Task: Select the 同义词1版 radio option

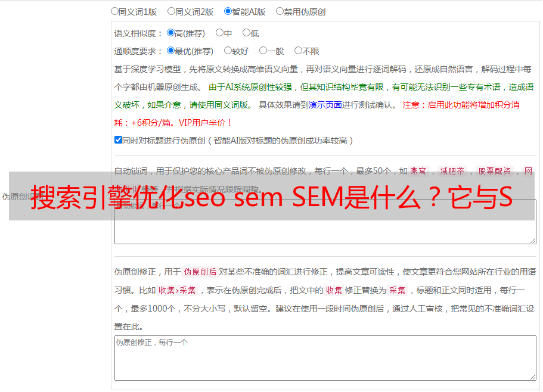Action: tap(114, 11)
